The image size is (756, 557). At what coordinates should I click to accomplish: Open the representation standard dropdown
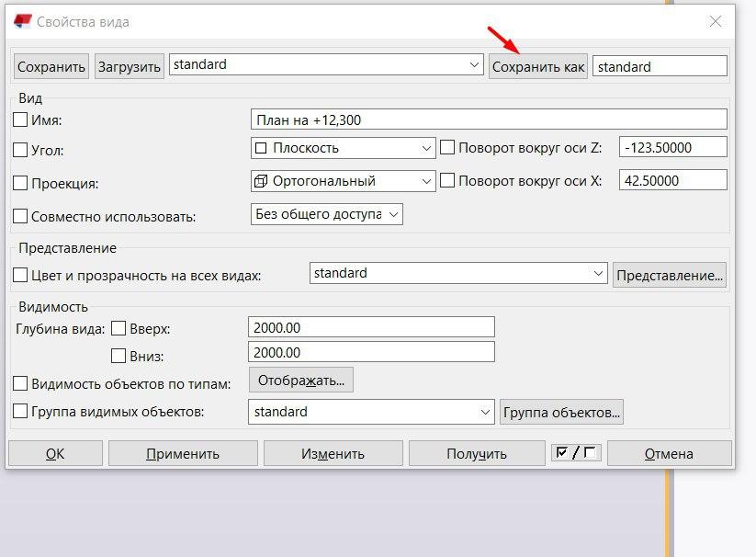(x=458, y=273)
